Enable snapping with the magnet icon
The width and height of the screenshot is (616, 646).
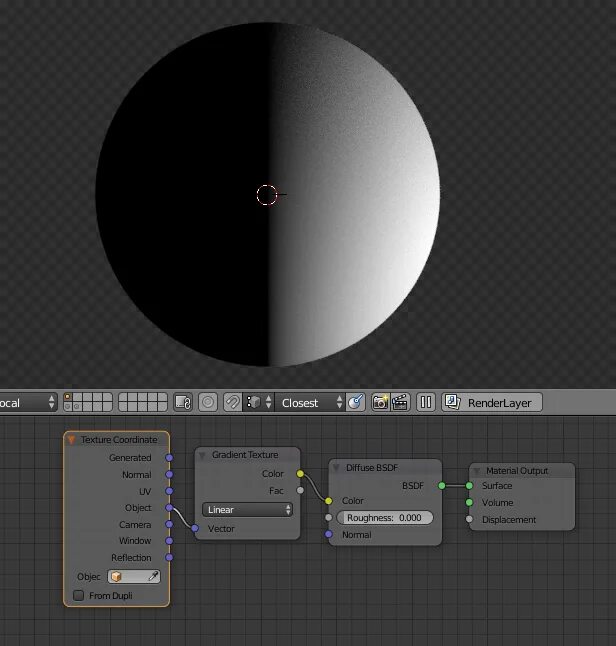pyautogui.click(x=233, y=403)
